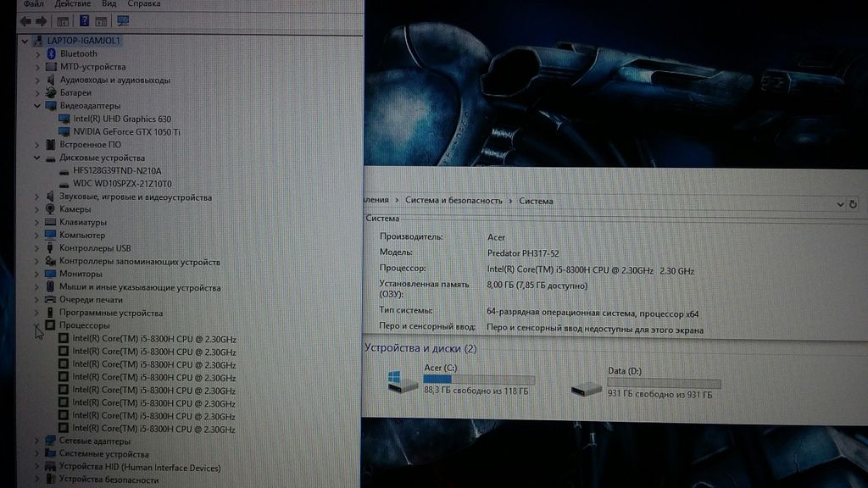Click the Компьютер category icon

click(x=50, y=235)
